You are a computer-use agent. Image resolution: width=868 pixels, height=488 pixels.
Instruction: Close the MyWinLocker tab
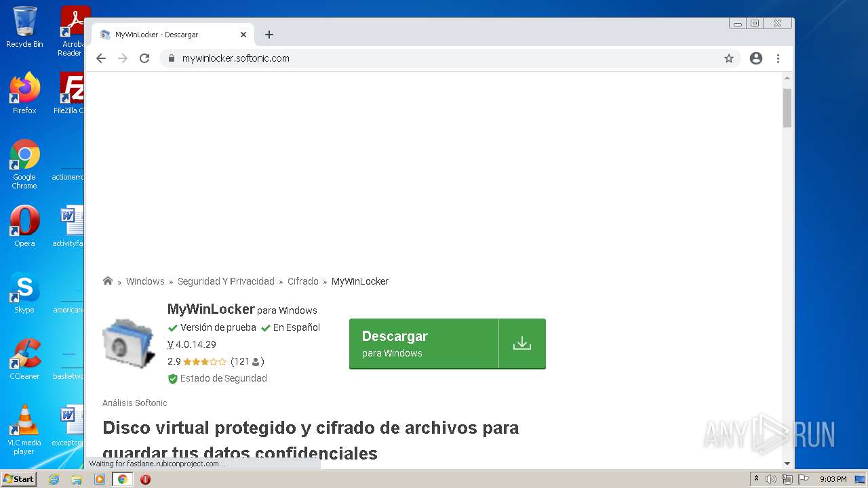pyautogui.click(x=243, y=35)
